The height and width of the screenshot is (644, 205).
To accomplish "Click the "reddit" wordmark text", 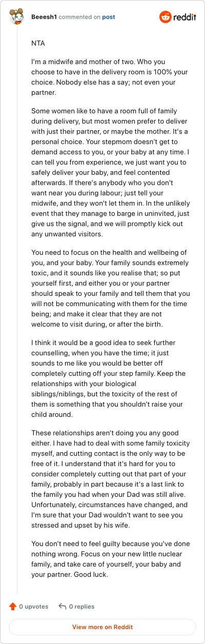I will (185, 17).
